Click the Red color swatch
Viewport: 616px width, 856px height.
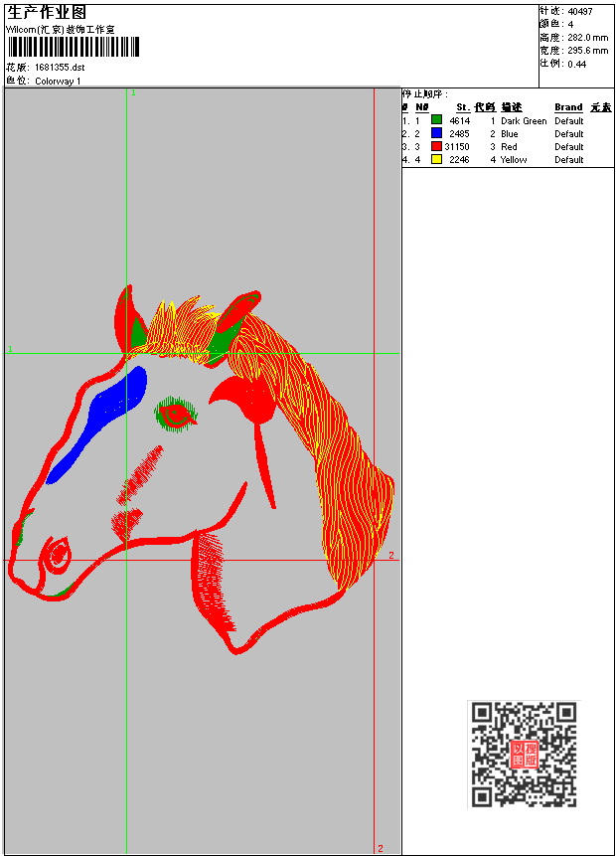(x=436, y=146)
